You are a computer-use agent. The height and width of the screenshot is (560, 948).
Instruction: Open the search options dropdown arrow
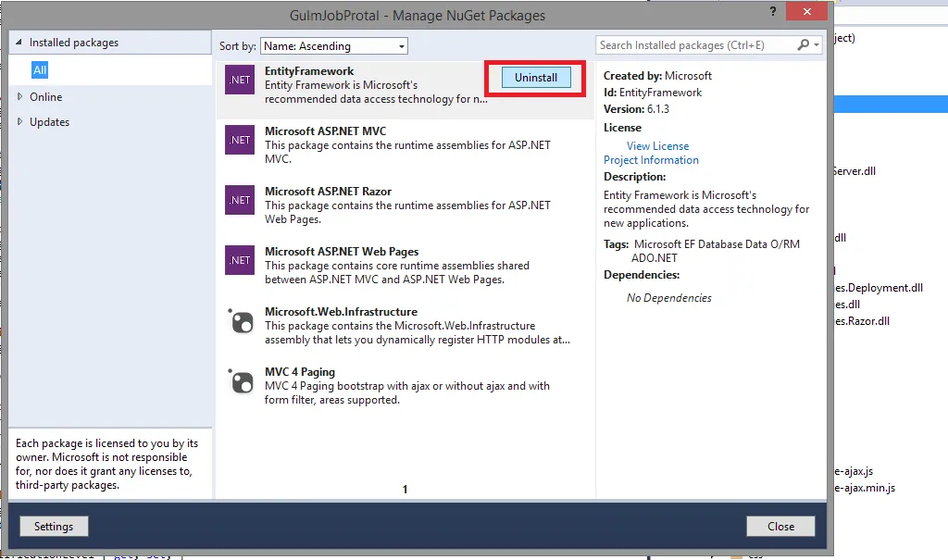point(817,45)
